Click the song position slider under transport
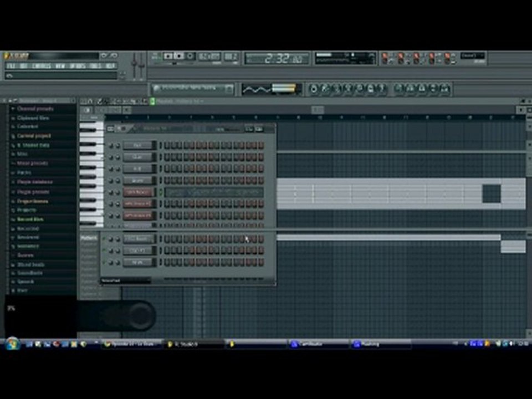The image size is (532, 399). [x=175, y=63]
